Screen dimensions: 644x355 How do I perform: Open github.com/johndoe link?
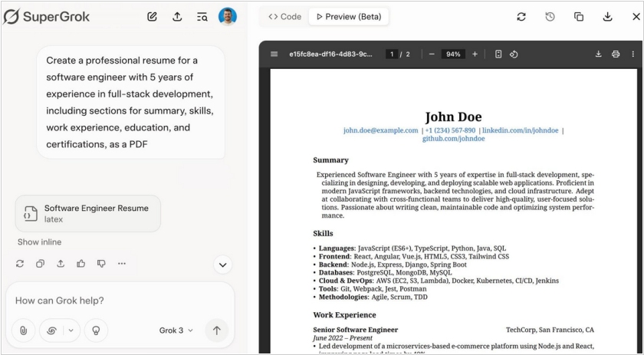tap(453, 139)
